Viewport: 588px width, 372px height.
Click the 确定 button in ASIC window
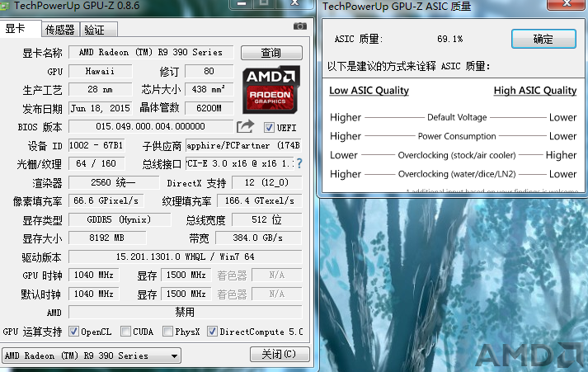point(543,39)
